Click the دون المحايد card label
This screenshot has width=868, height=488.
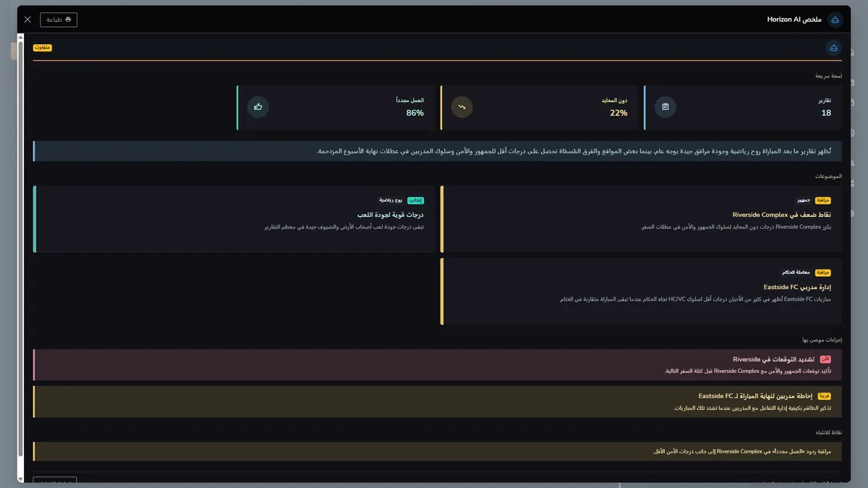click(615, 100)
